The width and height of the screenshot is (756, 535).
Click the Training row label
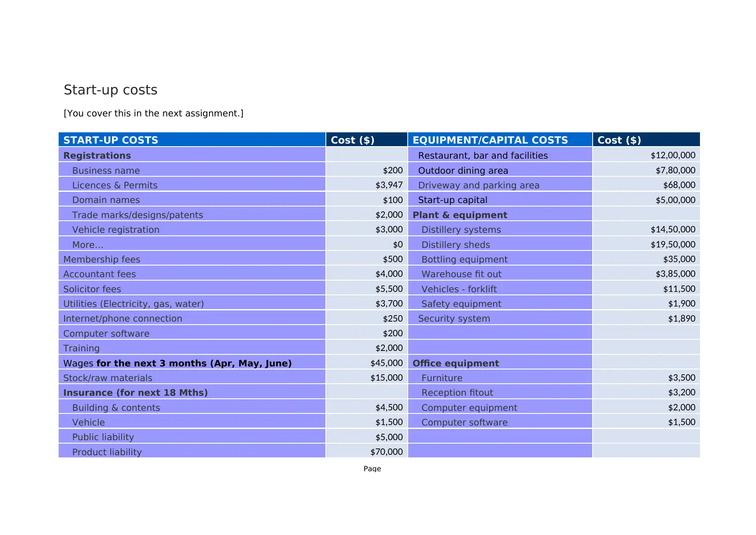tap(81, 348)
